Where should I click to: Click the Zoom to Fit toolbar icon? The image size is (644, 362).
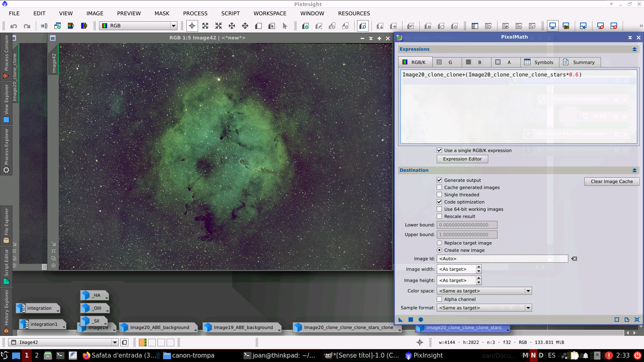click(x=205, y=26)
